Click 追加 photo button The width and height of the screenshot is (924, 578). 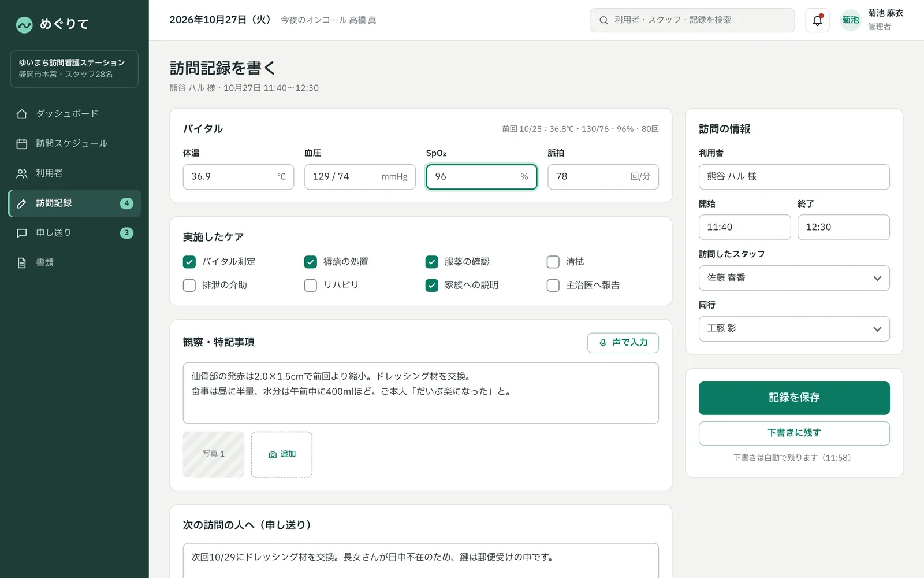(282, 455)
